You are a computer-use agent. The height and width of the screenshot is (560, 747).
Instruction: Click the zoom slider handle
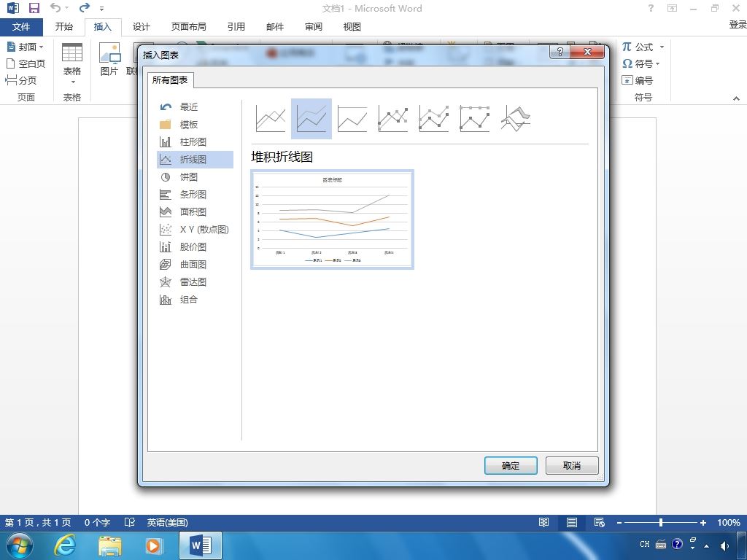click(x=661, y=522)
